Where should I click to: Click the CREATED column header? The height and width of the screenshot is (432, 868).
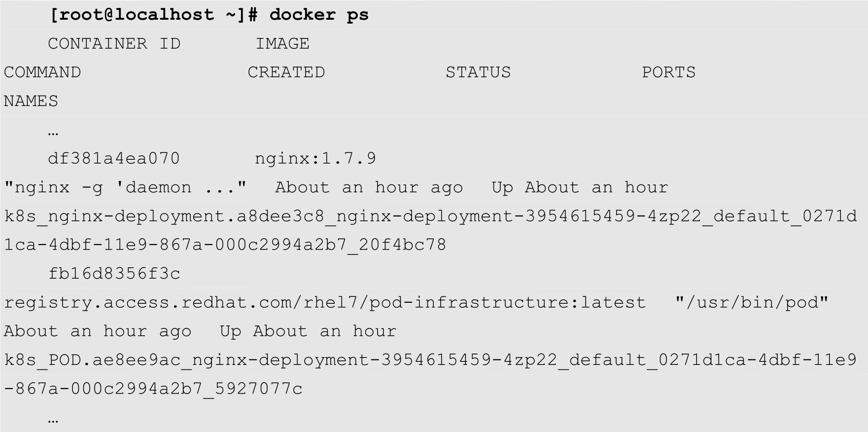coord(286,72)
